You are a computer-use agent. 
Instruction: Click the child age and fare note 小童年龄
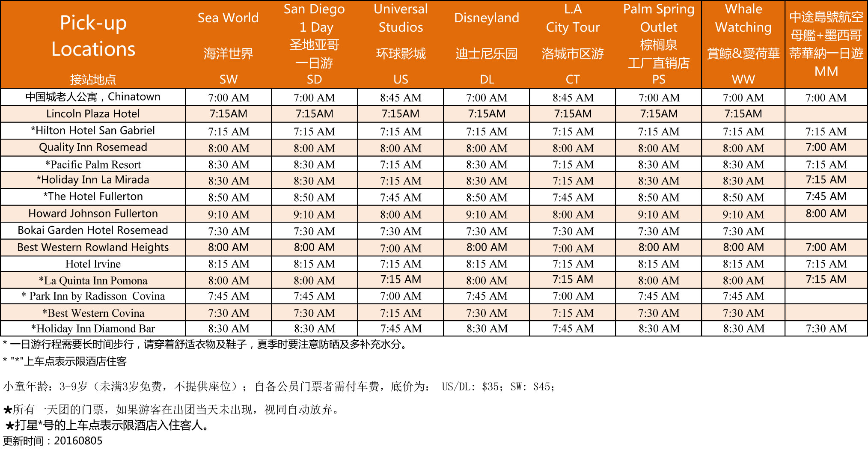pyautogui.click(x=279, y=387)
